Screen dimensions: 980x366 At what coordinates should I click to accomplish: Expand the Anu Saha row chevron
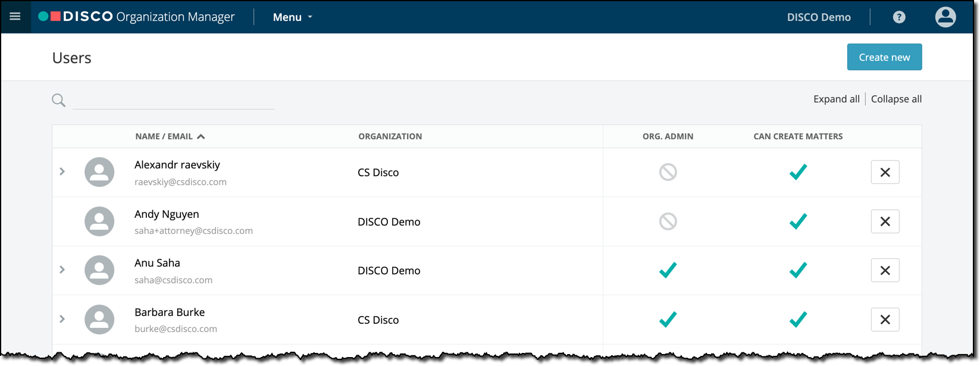click(x=62, y=270)
